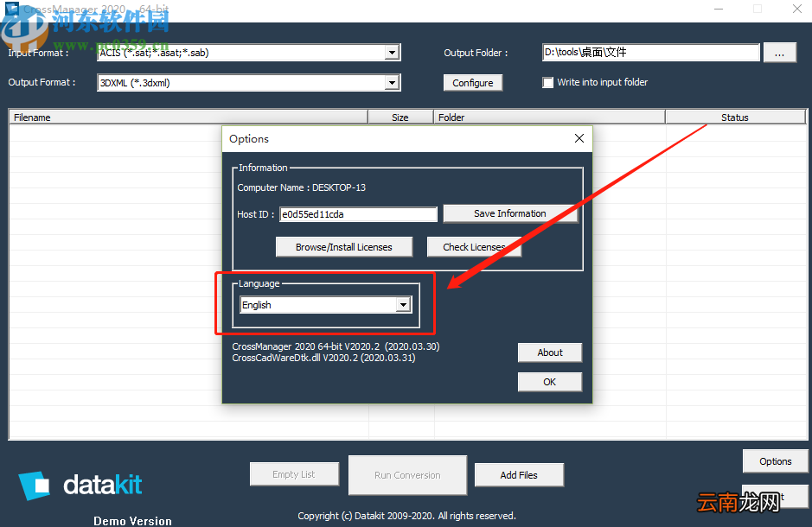The image size is (812, 527).
Task: Confirm Options with OK button
Action: tap(550, 382)
